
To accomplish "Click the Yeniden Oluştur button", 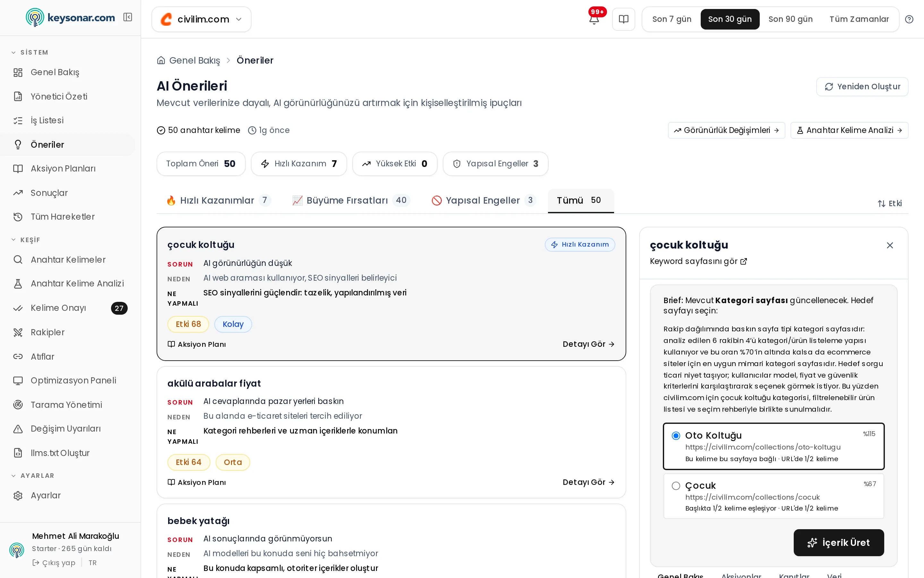I will coord(862,87).
